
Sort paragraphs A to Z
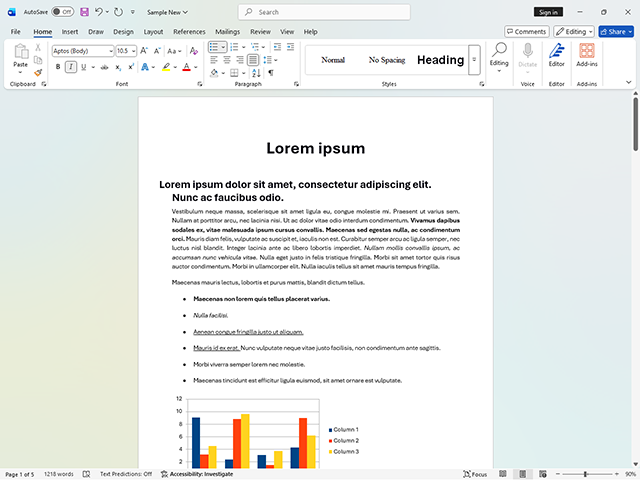pos(256,73)
